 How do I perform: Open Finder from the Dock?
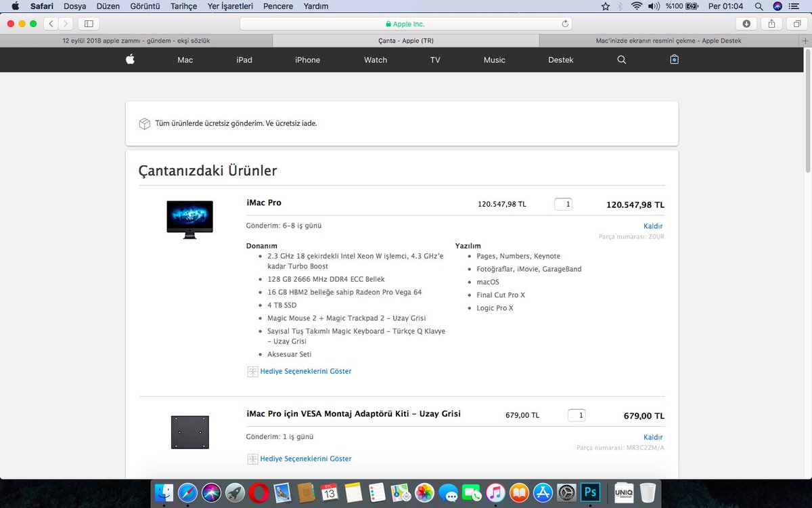click(x=164, y=492)
